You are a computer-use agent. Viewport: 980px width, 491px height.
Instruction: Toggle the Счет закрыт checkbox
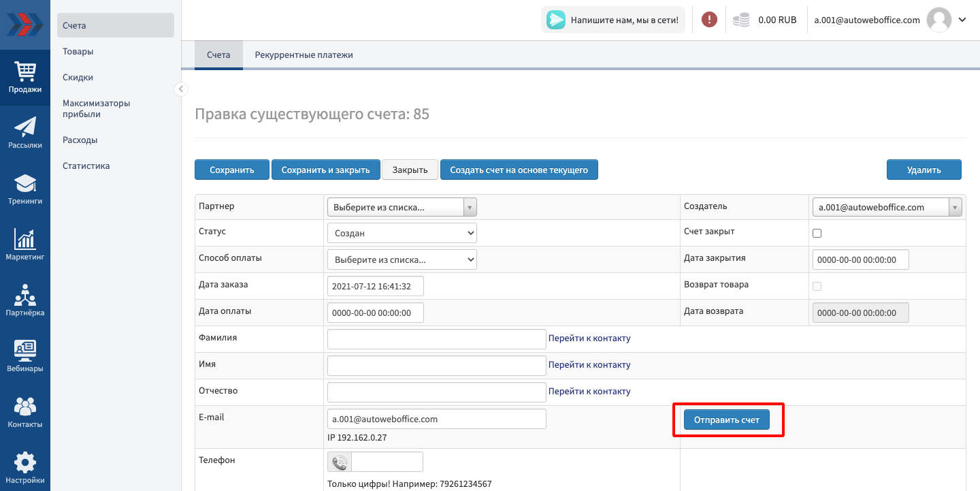click(x=817, y=233)
